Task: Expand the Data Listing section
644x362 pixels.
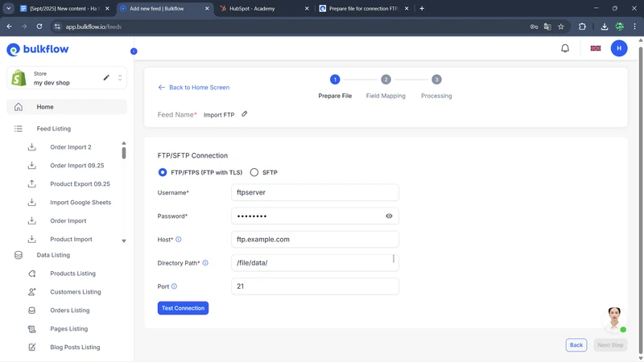Action: tap(53, 255)
